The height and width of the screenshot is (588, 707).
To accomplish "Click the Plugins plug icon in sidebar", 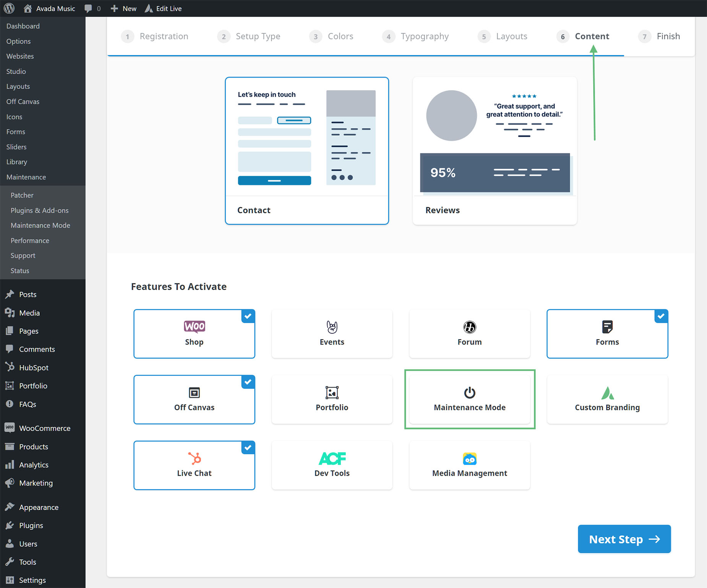I will (x=10, y=525).
